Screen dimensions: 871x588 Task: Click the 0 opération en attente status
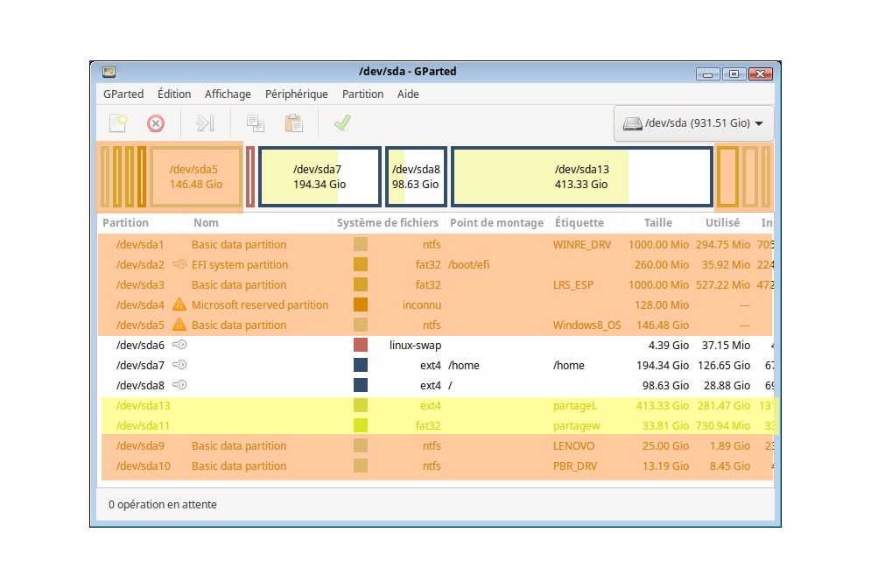click(162, 504)
